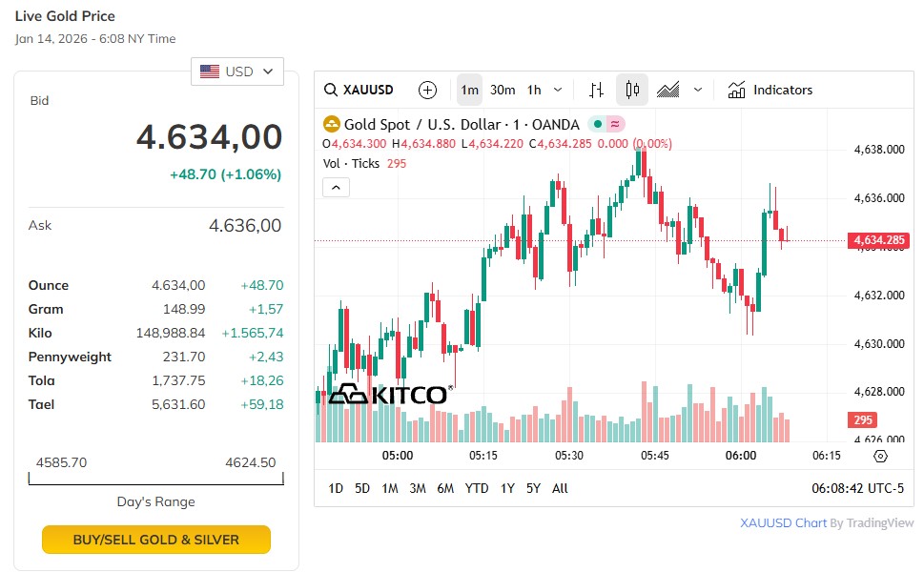Open the XAUUSD Chart link
This screenshot has height=572, width=924.
pyautogui.click(x=782, y=522)
